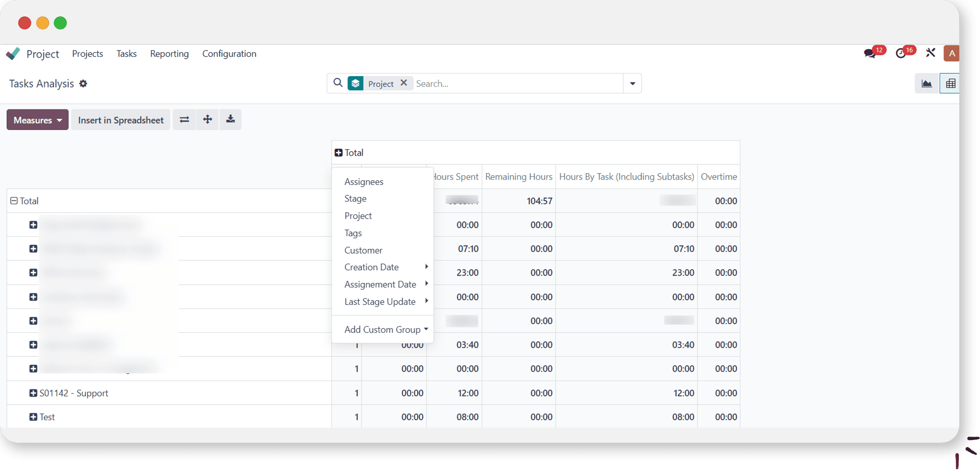
Task: Click the flip axis icon
Action: (184, 120)
